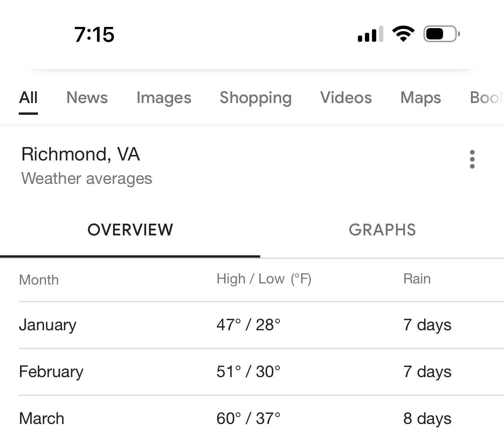
Task: Open the News search tab
Action: pyautogui.click(x=87, y=98)
